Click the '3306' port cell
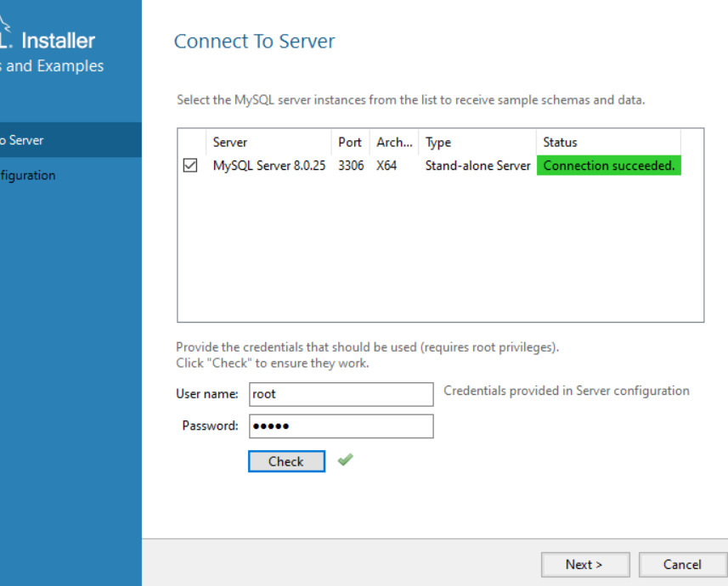 tap(351, 166)
